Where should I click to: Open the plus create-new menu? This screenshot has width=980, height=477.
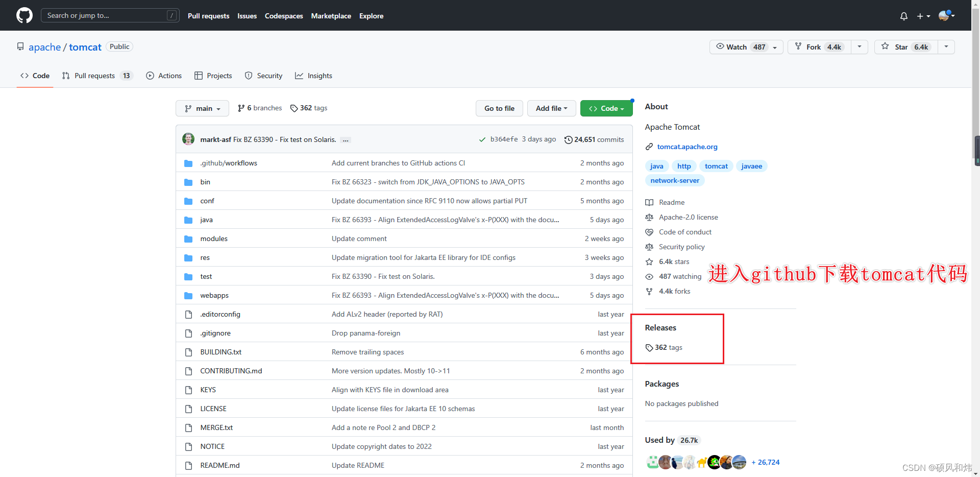click(x=923, y=16)
